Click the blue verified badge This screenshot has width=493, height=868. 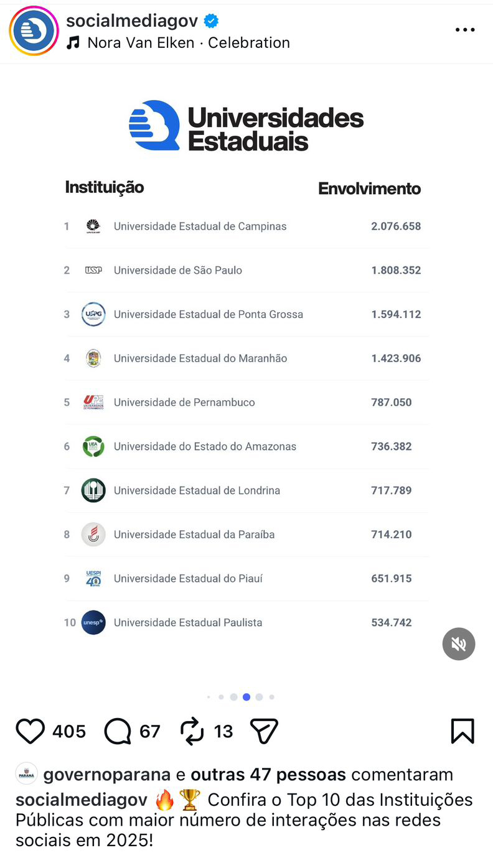tap(212, 21)
